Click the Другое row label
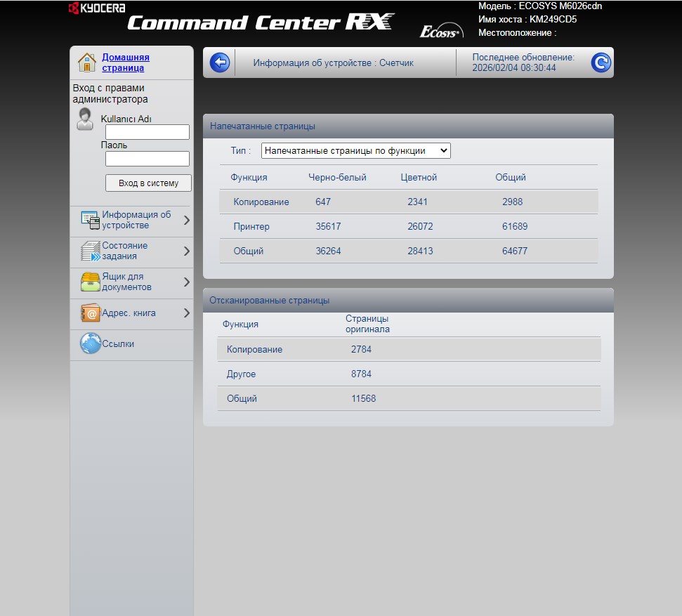The image size is (682, 616). [x=241, y=374]
